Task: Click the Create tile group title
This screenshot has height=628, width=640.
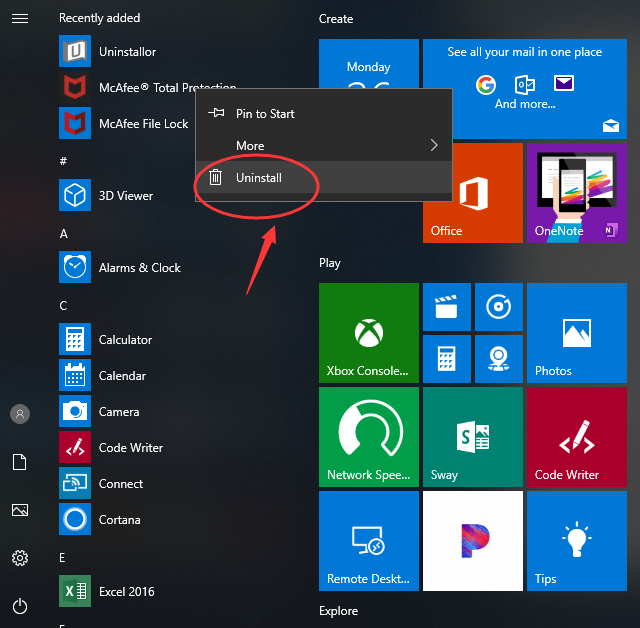Action: (336, 19)
